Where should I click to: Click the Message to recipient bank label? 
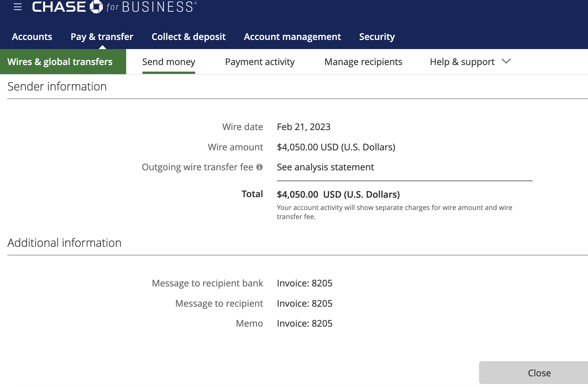pyautogui.click(x=208, y=283)
